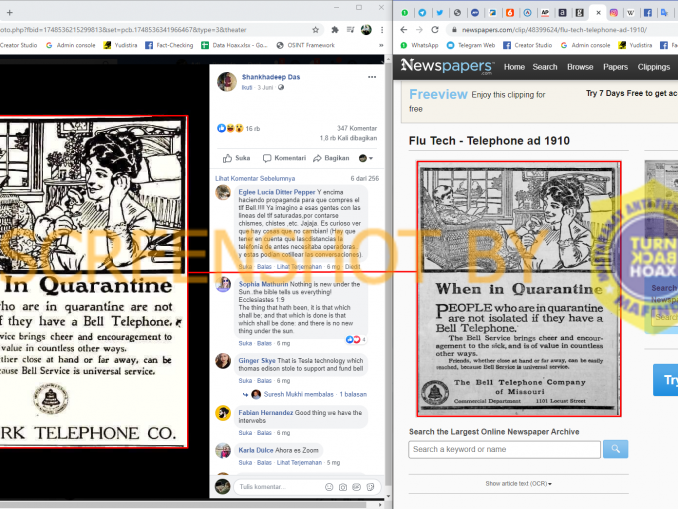Click the Newspapers.com logo
The image size is (678, 509).
447,66
